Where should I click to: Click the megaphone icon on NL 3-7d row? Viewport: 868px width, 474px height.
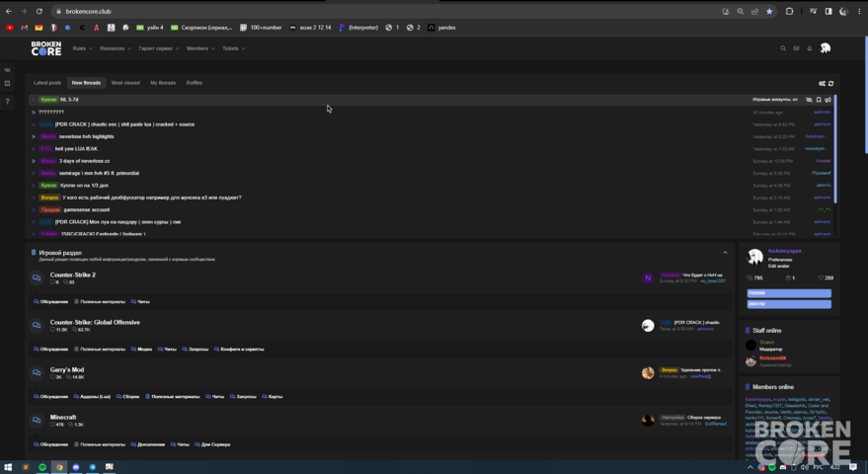coord(828,100)
